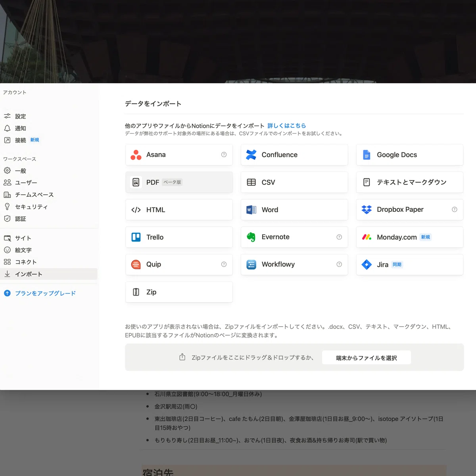Open 通知 settings

coord(48,128)
